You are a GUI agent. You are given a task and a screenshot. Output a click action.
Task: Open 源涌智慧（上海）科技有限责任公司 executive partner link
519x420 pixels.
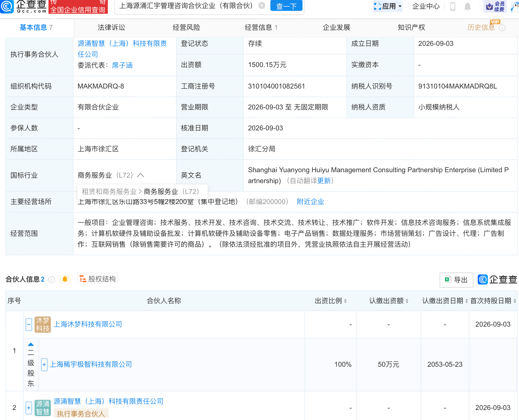pyautogui.click(x=122, y=49)
